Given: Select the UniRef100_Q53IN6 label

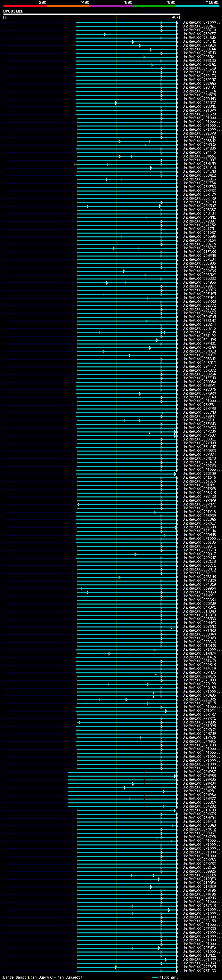Looking at the screenshot, I should (199, 577).
